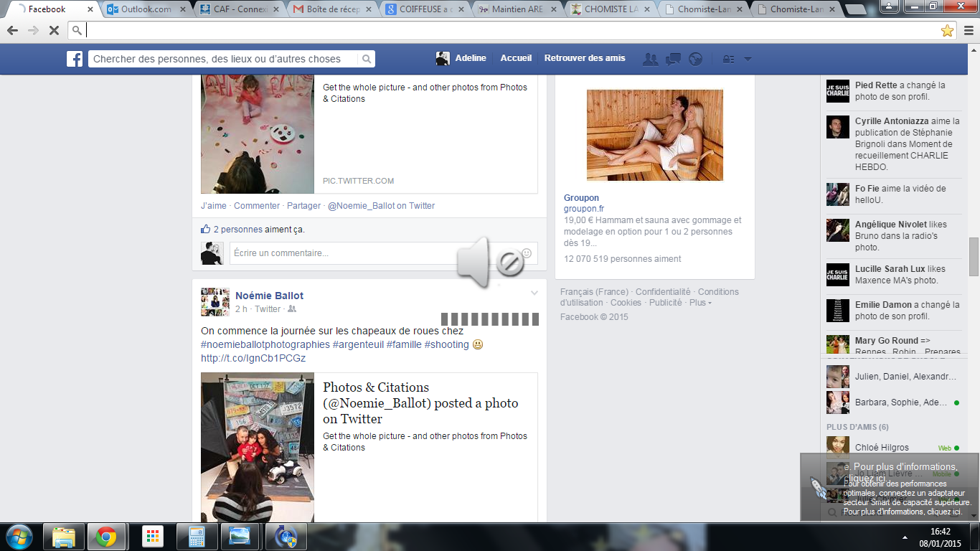
Task: Open Angélique Nivolet ticker entry
Action: tap(894, 236)
